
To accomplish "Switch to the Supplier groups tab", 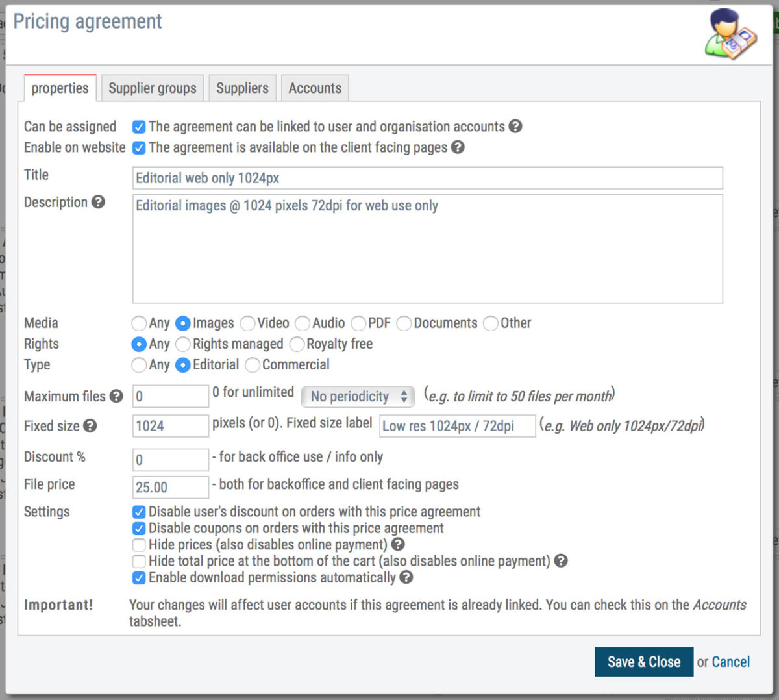I will point(153,88).
